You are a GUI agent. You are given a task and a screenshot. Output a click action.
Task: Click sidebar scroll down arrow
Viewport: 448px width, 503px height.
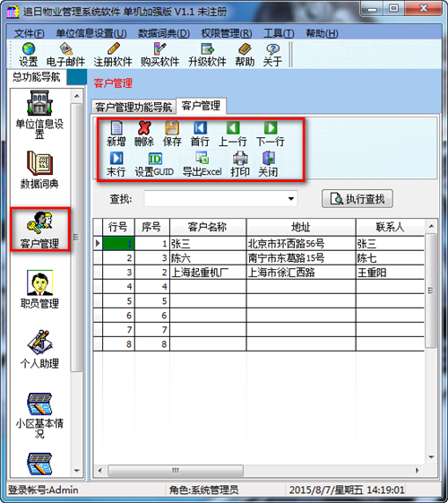pyautogui.click(x=76, y=471)
